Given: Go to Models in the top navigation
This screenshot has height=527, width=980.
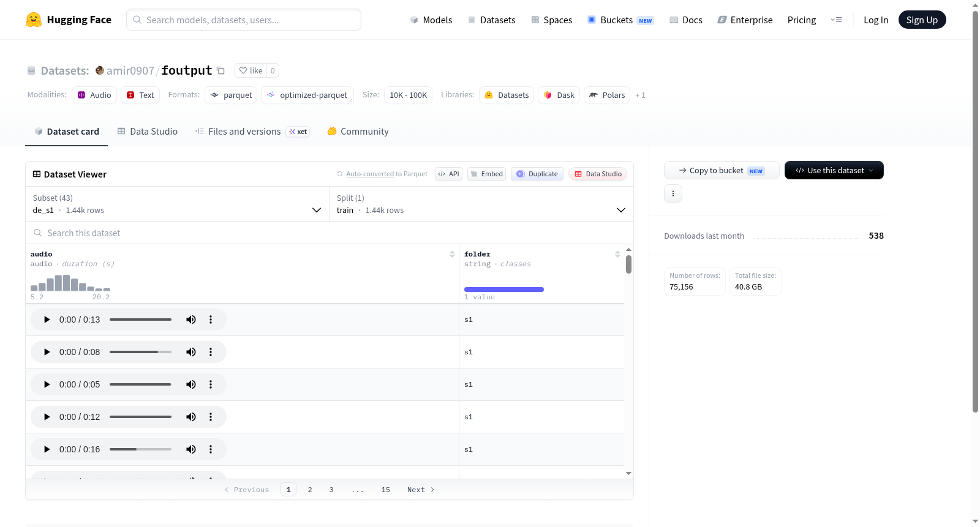Looking at the screenshot, I should 431,20.
